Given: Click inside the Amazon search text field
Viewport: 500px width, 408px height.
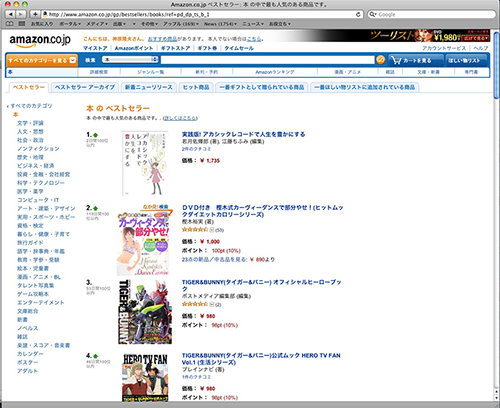Looking at the screenshot, I should pos(268,60).
